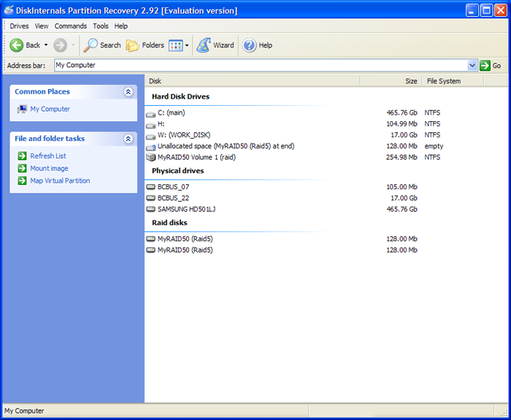Click the Mount image green arrow icon
This screenshot has width=511, height=420.
click(22, 168)
